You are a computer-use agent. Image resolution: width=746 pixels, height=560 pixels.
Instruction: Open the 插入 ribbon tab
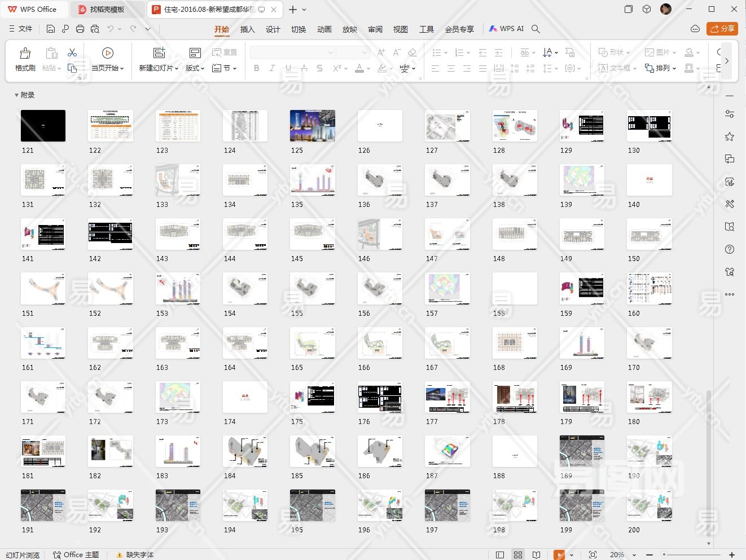pos(247,29)
